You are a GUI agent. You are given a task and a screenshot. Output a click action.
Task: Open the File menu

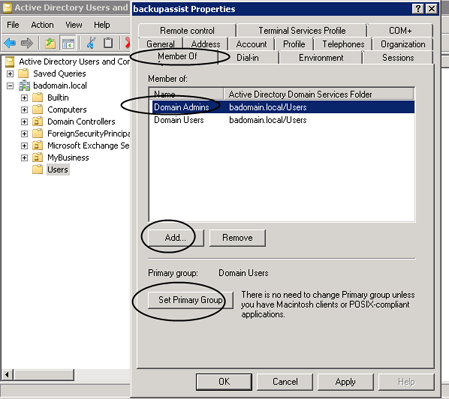(13, 25)
